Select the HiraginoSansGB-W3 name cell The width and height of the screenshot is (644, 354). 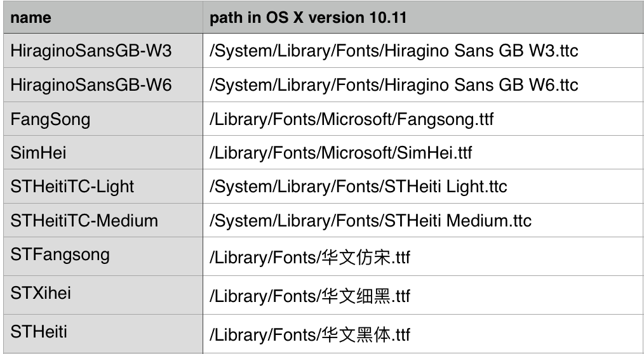[x=91, y=51]
